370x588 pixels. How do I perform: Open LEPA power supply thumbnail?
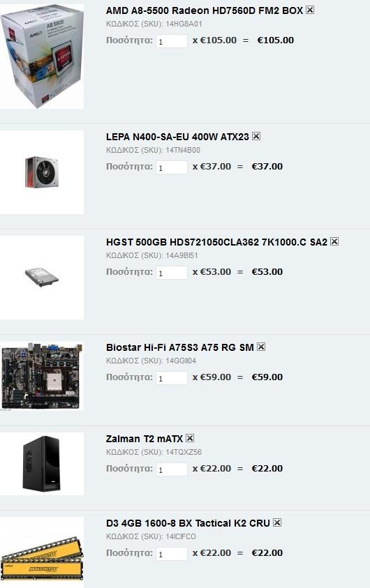pyautogui.click(x=42, y=172)
